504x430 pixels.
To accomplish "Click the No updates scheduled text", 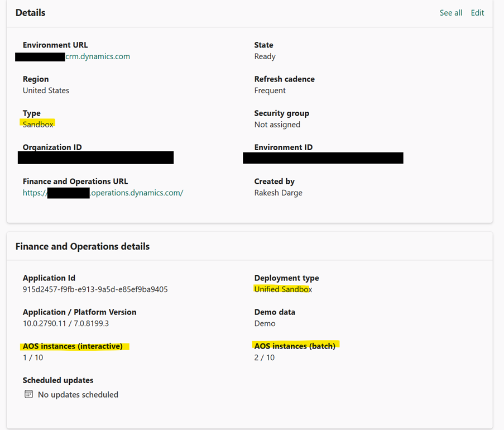I will [78, 394].
